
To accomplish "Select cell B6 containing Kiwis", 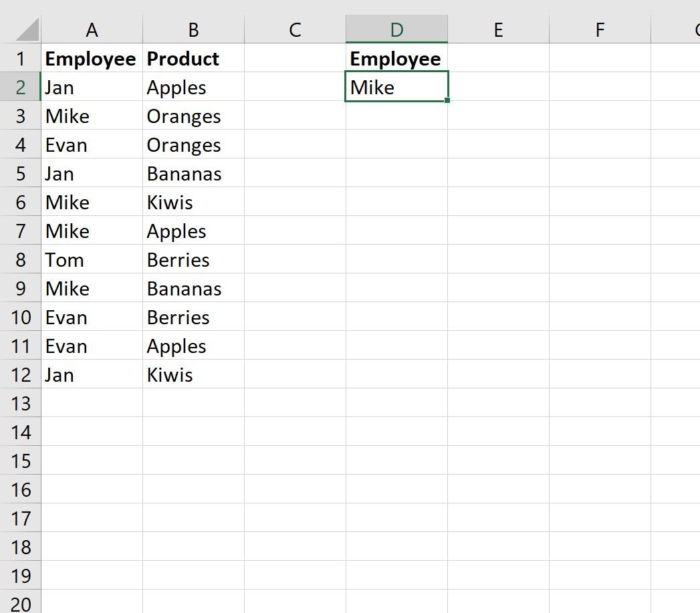I will pos(193,202).
